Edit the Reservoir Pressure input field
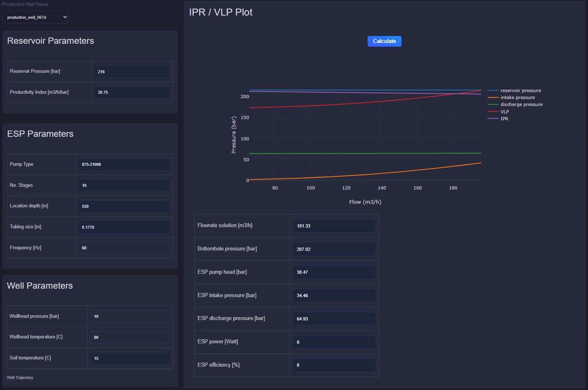Image resolution: width=588 pixels, height=390 pixels. tap(132, 71)
